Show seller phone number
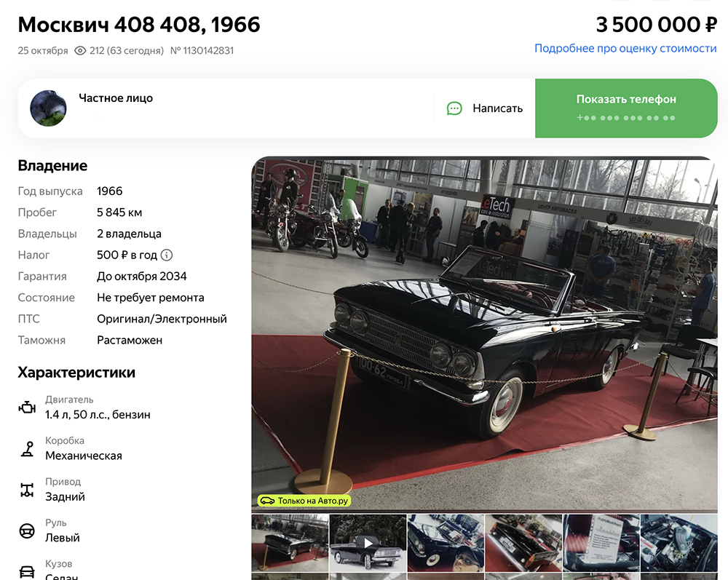Viewport: 728px width, 580px height. click(x=626, y=108)
